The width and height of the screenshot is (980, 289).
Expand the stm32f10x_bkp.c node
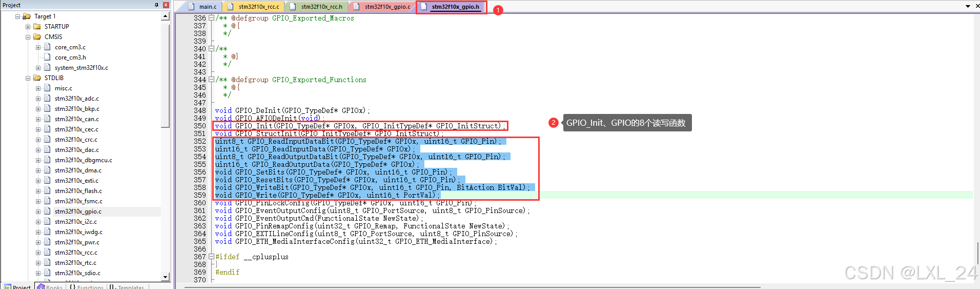(x=38, y=109)
